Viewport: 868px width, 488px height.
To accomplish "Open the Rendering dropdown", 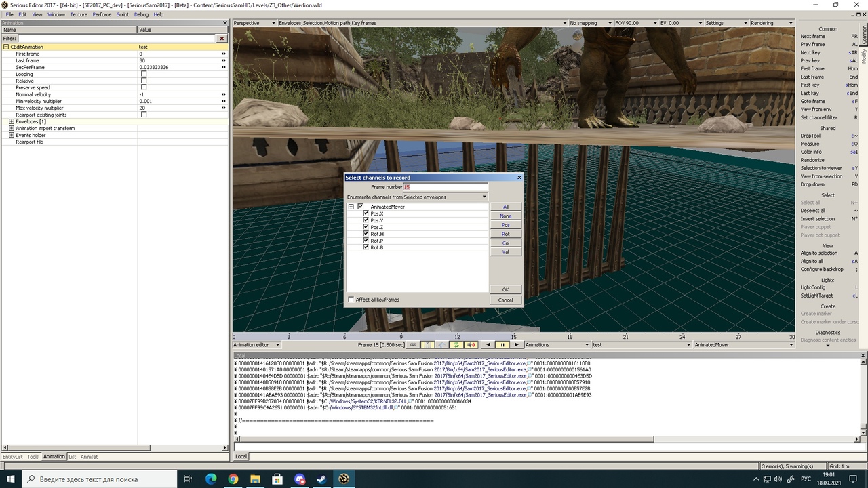I will (772, 23).
